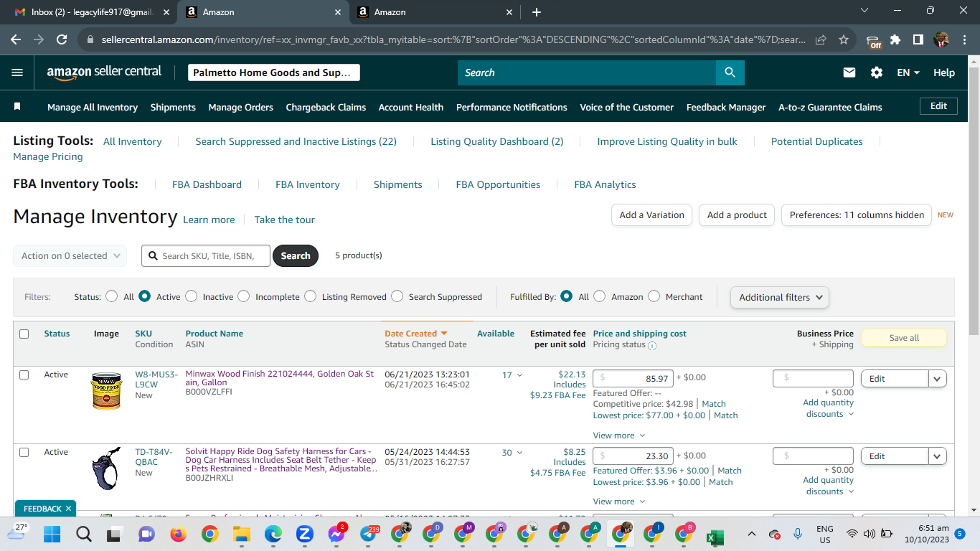This screenshot has width=980, height=551.
Task: Click pricing status info icon
Action: [652, 345]
